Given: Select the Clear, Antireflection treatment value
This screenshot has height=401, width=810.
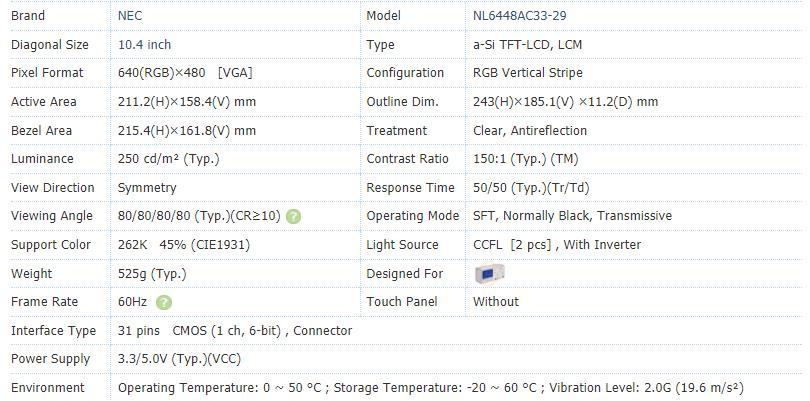Looking at the screenshot, I should [x=529, y=131].
